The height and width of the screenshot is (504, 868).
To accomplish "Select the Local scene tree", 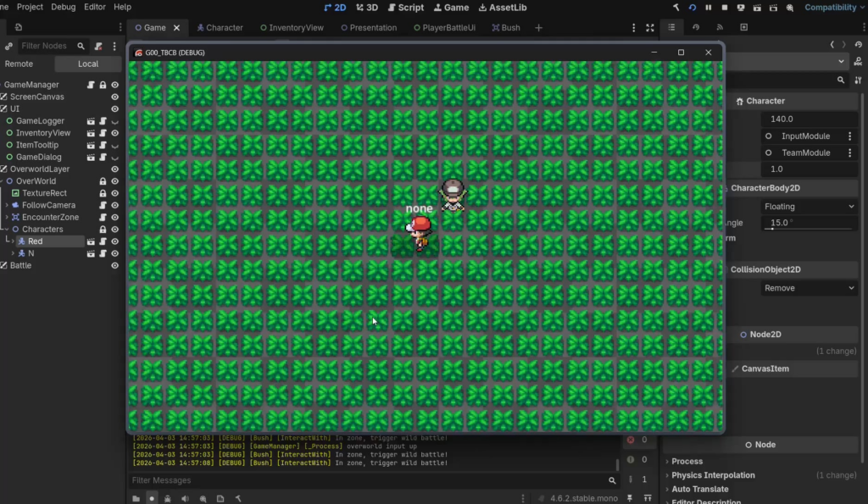I will [88, 64].
